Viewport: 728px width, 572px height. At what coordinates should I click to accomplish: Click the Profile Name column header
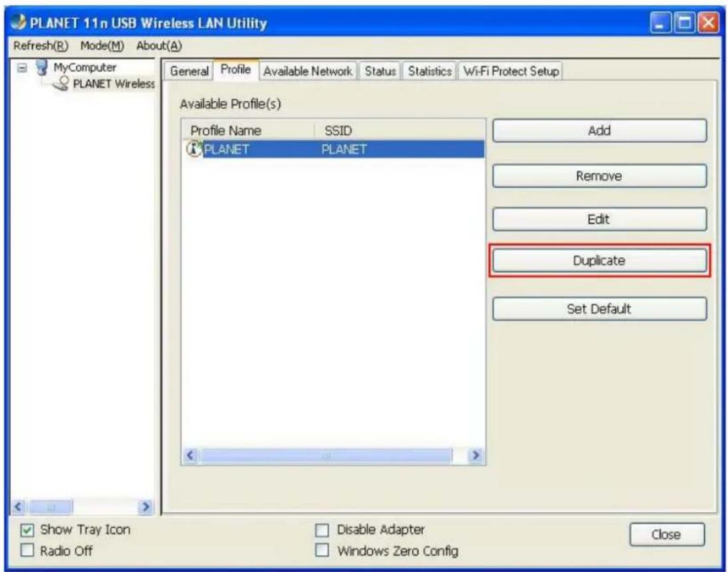(x=249, y=130)
